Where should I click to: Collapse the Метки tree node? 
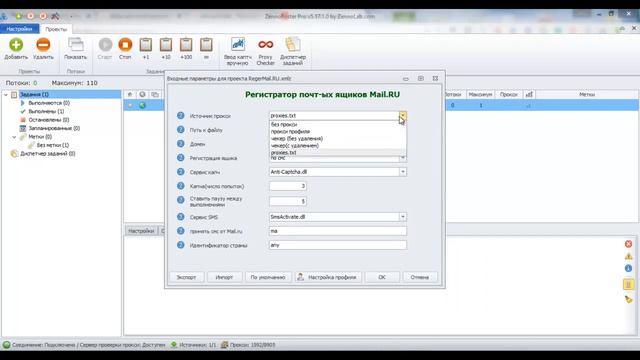point(14,137)
